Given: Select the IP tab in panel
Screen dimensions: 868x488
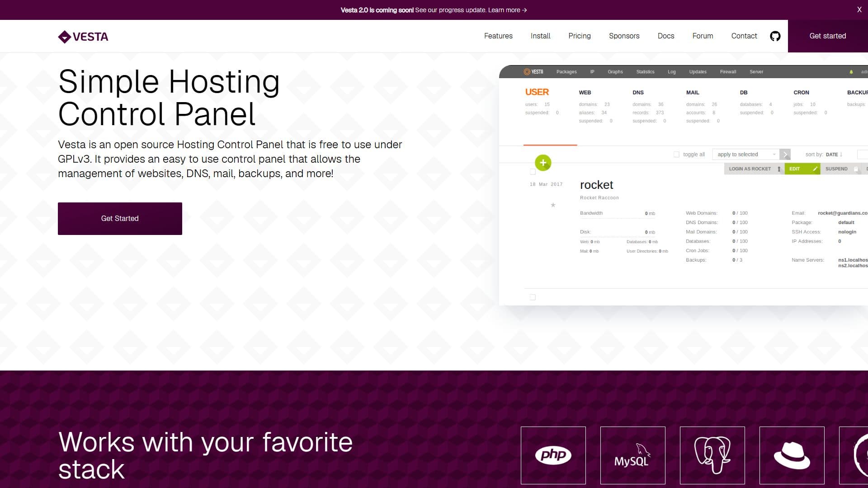Looking at the screenshot, I should pos(592,72).
